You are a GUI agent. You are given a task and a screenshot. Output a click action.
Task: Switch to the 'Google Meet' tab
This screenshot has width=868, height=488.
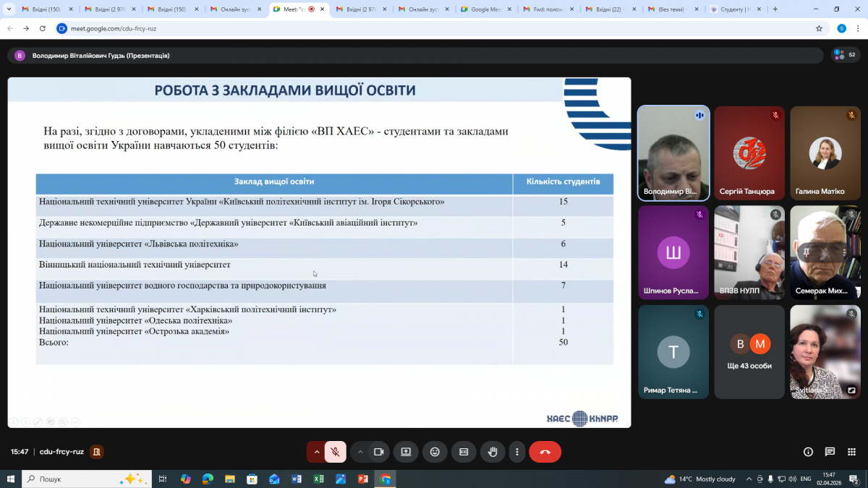pyautogui.click(x=488, y=9)
